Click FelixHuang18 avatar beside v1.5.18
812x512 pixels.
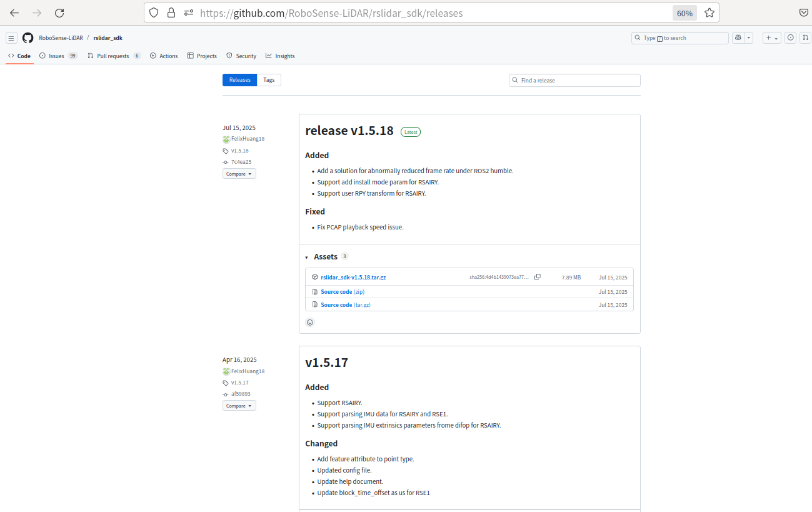click(x=226, y=139)
